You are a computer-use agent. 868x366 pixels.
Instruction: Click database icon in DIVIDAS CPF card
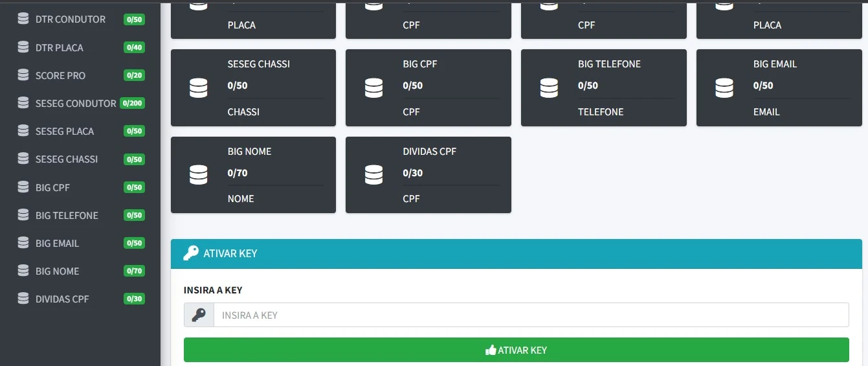(x=373, y=175)
